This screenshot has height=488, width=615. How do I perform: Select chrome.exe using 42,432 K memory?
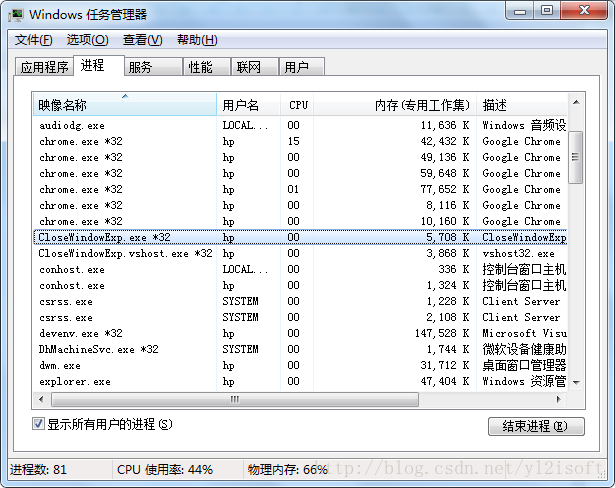click(300, 141)
